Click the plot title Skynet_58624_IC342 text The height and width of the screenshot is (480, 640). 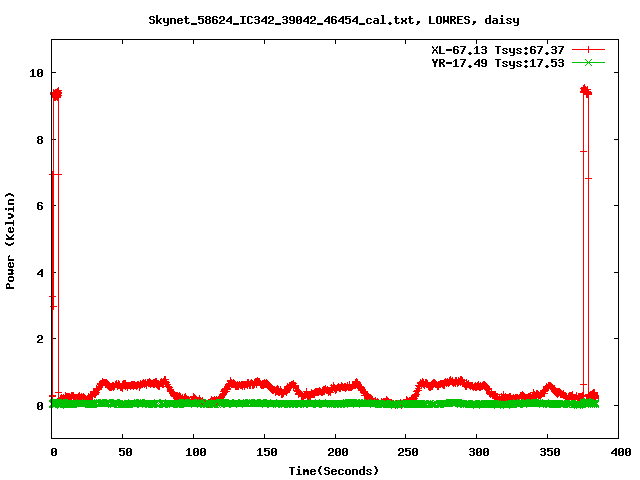pyautogui.click(x=334, y=20)
